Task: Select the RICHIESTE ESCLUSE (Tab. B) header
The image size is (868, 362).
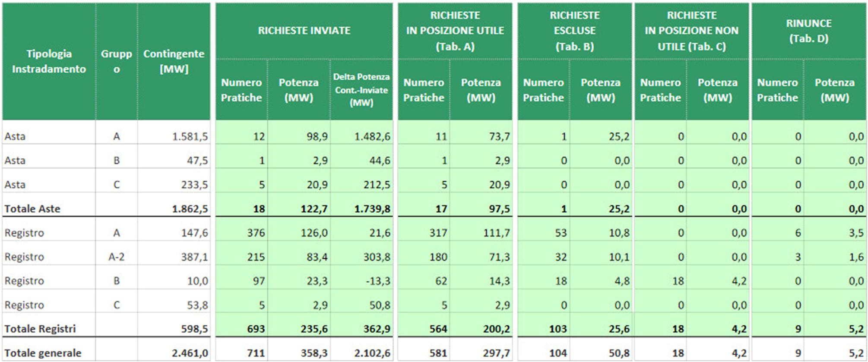Action: click(574, 31)
